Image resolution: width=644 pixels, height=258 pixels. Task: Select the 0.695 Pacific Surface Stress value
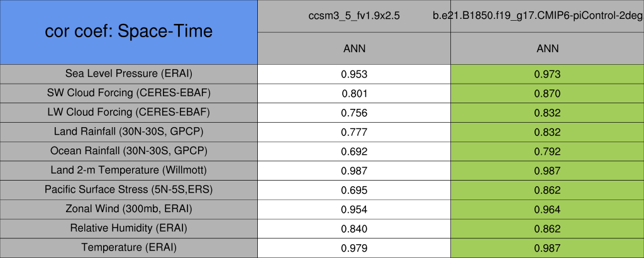coord(354,190)
